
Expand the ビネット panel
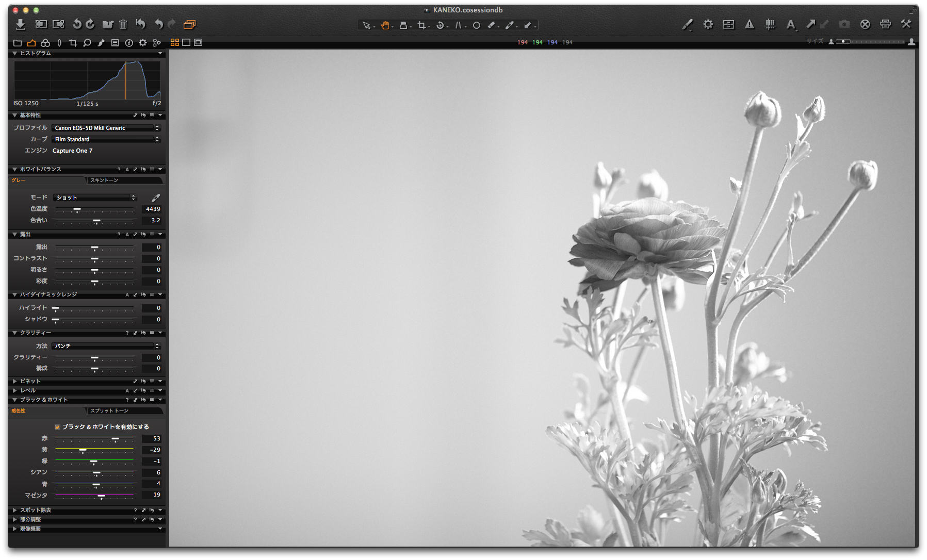[14, 381]
